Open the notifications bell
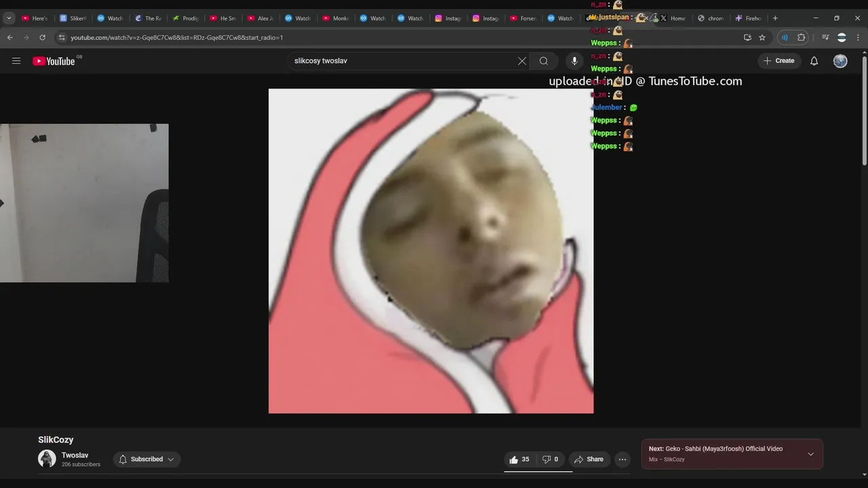 814,61
